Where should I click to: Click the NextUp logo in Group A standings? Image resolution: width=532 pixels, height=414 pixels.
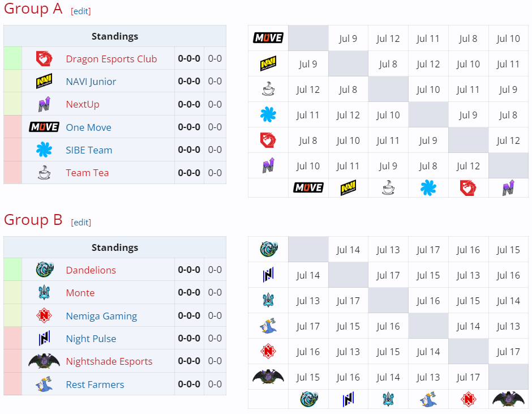44,104
